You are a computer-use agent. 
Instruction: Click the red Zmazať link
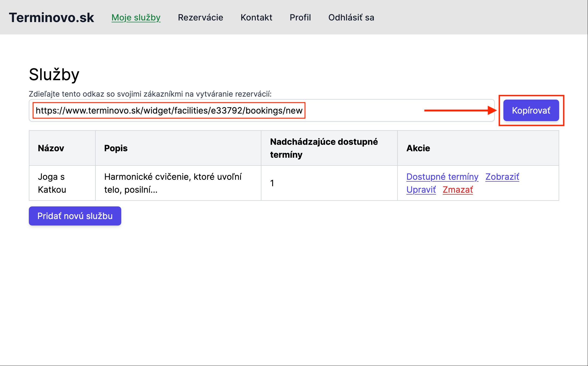click(458, 190)
